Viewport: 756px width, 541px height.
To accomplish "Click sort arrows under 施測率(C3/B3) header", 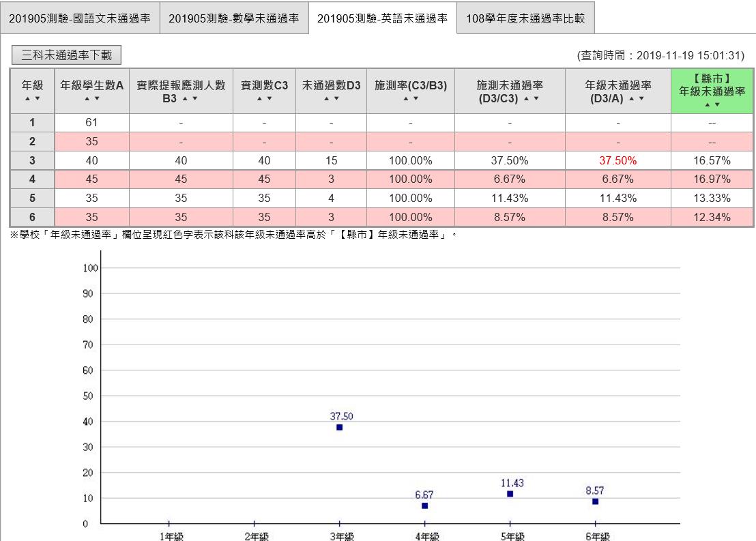I will [410, 99].
